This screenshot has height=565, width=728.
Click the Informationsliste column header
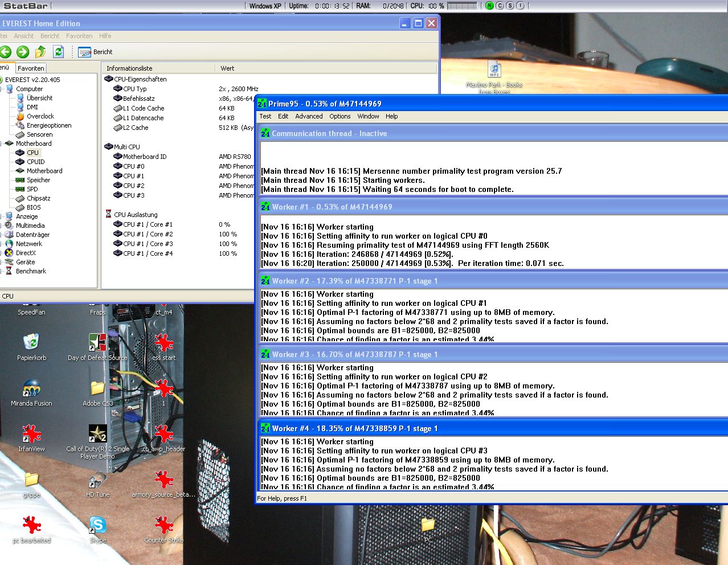click(158, 68)
